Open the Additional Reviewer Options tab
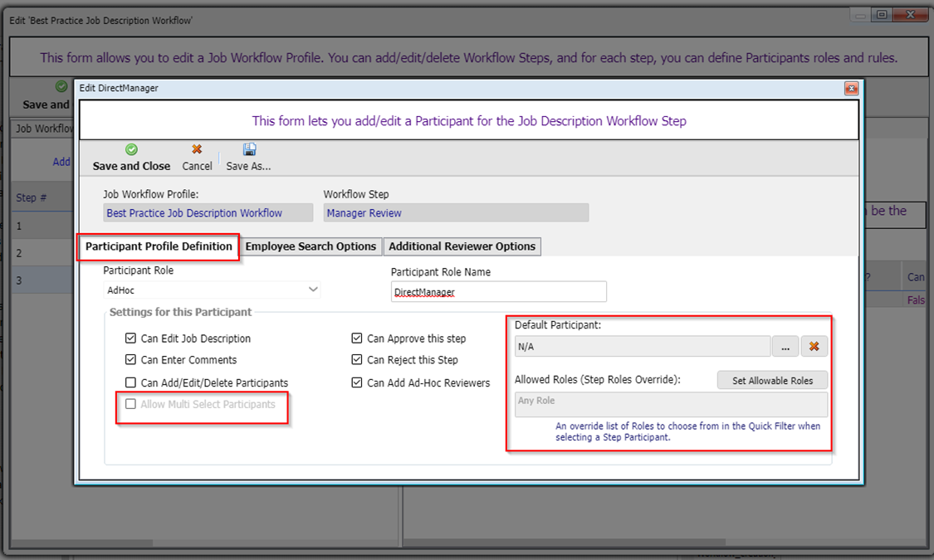The image size is (934, 560). click(x=462, y=246)
